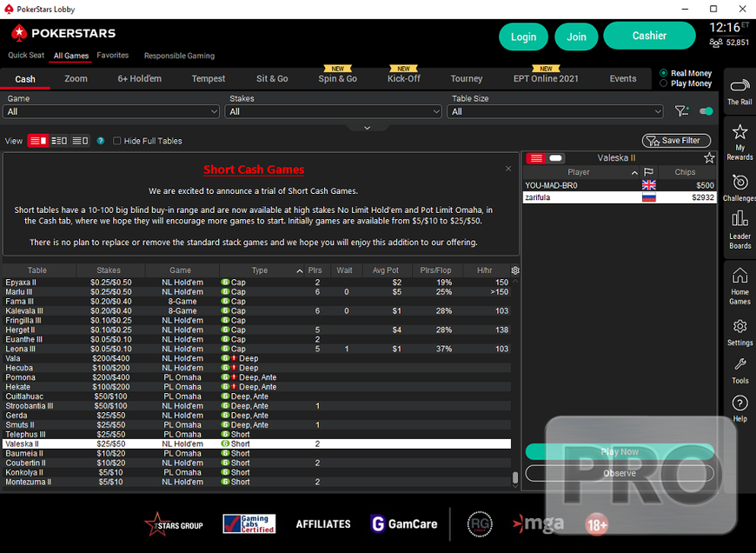This screenshot has width=756, height=553.
Task: Open the Stakes dropdown
Action: [x=333, y=111]
